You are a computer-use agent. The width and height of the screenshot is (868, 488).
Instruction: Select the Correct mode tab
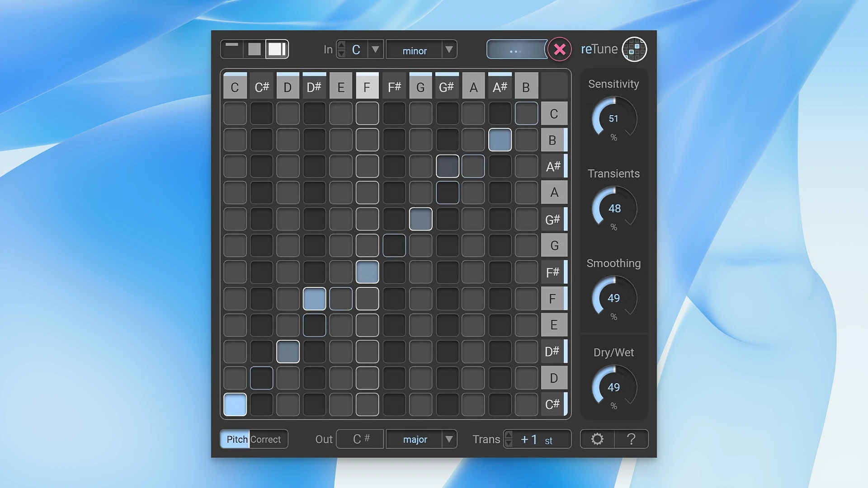266,439
